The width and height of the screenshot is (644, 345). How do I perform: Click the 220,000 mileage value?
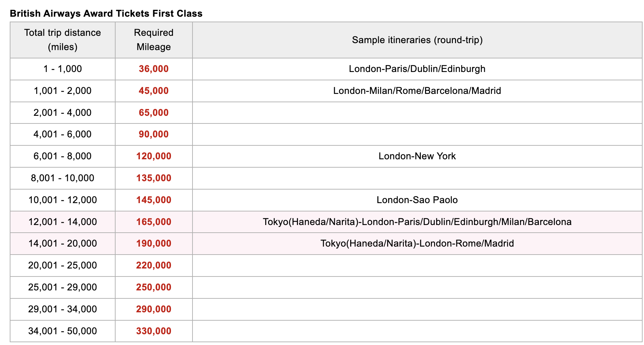tap(154, 265)
